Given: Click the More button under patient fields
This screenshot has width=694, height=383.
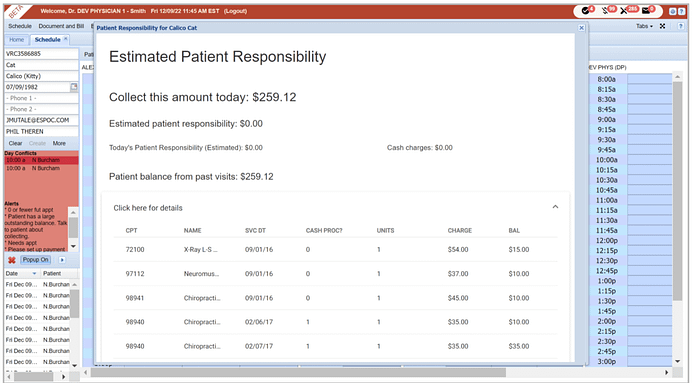Looking at the screenshot, I should click(59, 143).
